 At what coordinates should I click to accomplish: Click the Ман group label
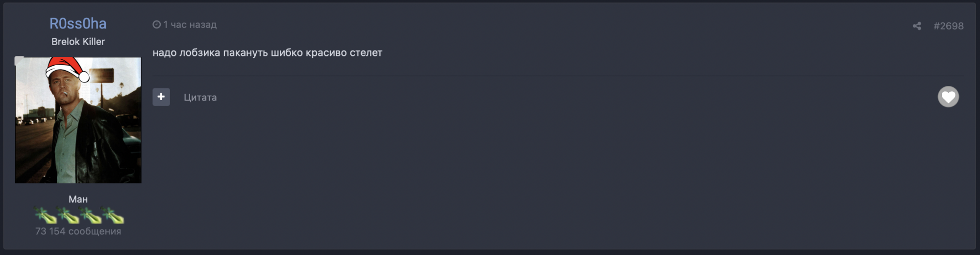[x=78, y=199]
